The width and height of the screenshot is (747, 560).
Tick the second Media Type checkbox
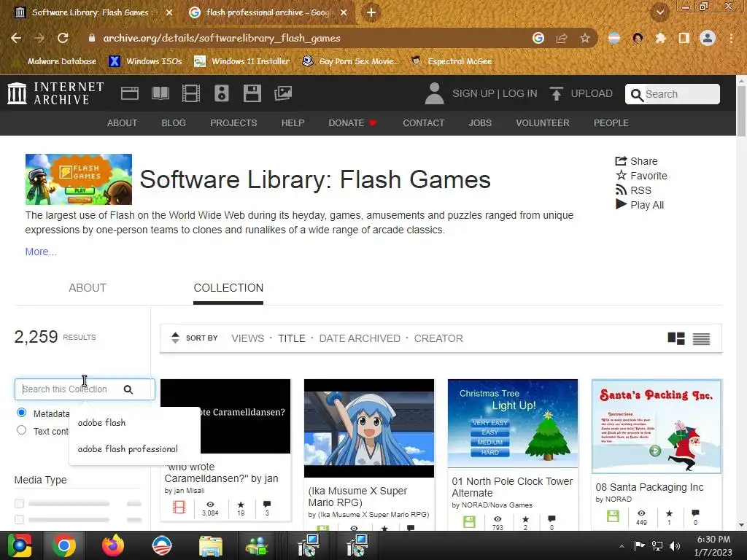[20, 519]
